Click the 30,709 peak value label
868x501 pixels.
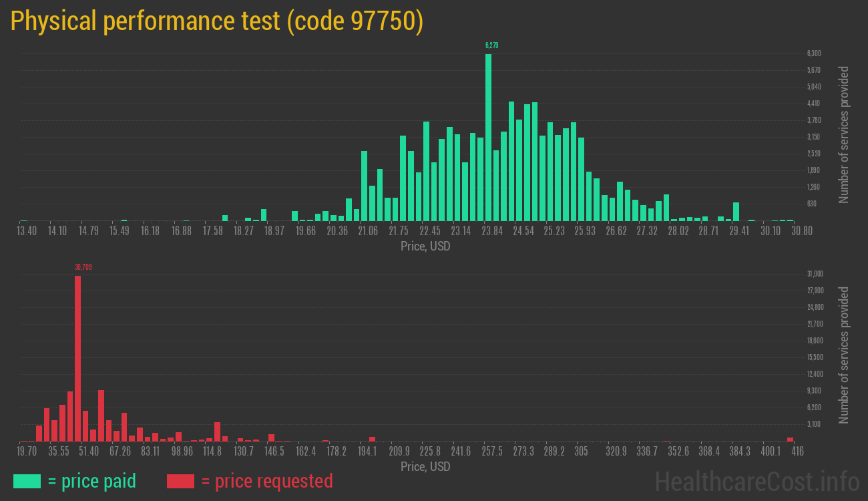(83, 267)
